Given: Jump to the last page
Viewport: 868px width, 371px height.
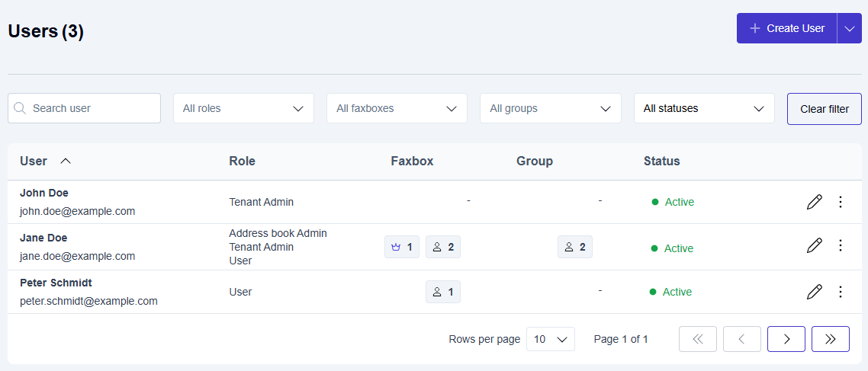Looking at the screenshot, I should [831, 339].
